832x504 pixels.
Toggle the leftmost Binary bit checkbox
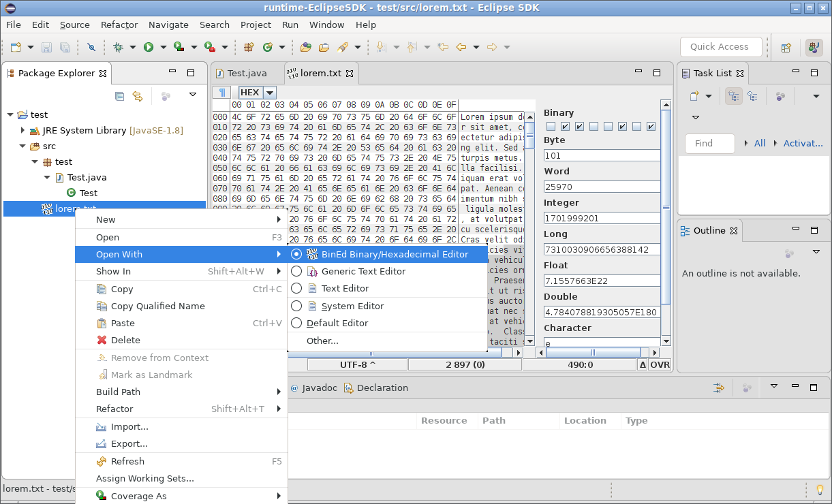click(x=551, y=127)
